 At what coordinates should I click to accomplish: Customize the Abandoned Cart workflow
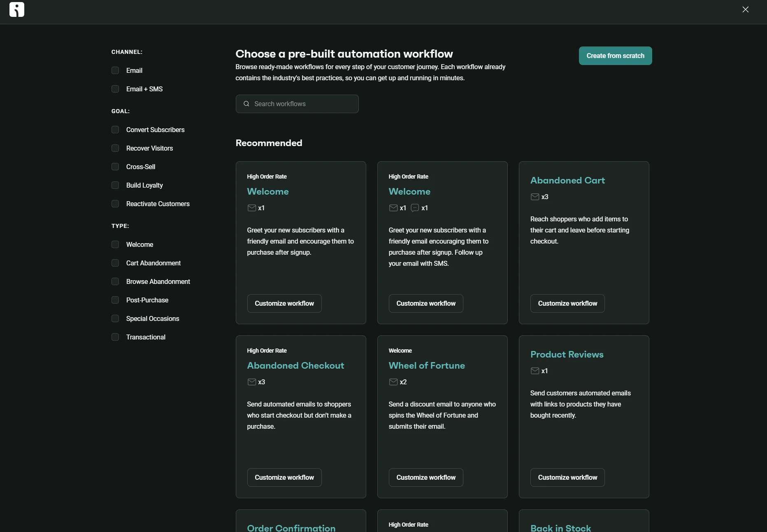pos(567,303)
